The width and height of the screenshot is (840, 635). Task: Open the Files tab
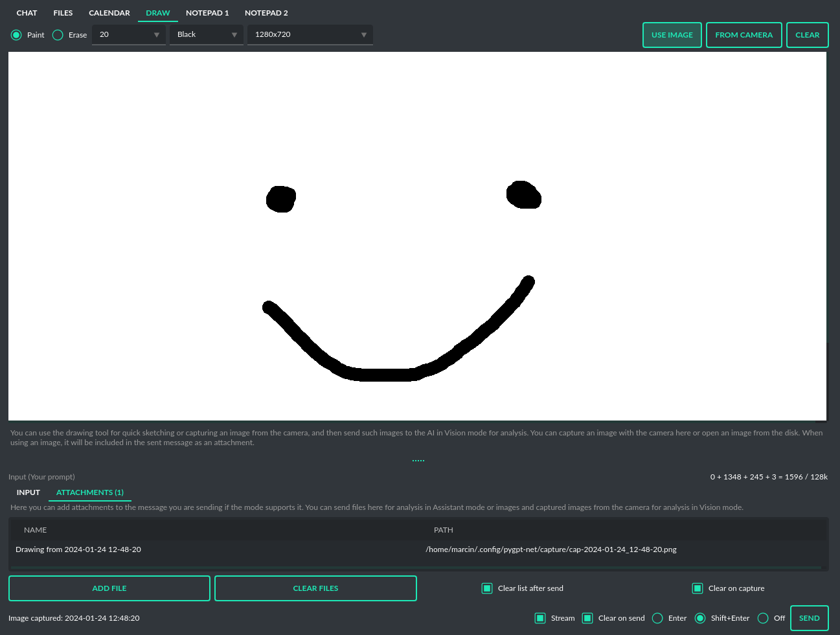pos(63,13)
